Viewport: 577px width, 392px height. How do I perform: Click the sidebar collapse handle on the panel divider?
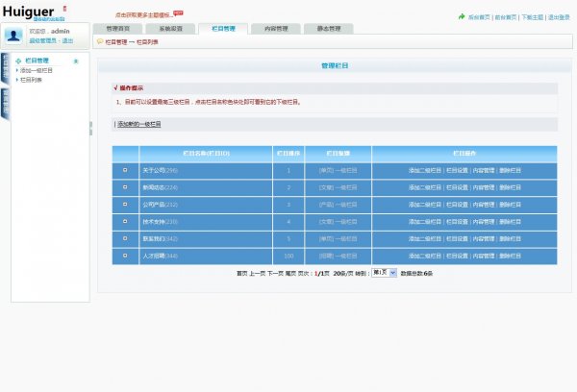(x=91, y=129)
